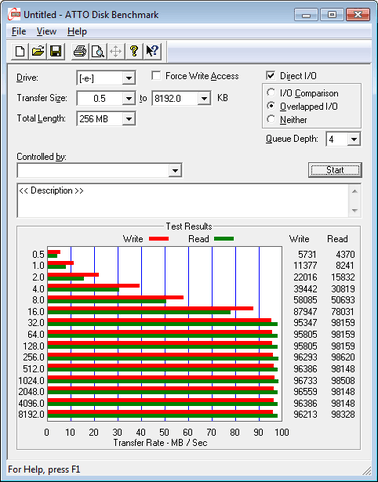Click the window resize grip corner
This screenshot has width=378, height=482.
pyautogui.click(x=367, y=470)
